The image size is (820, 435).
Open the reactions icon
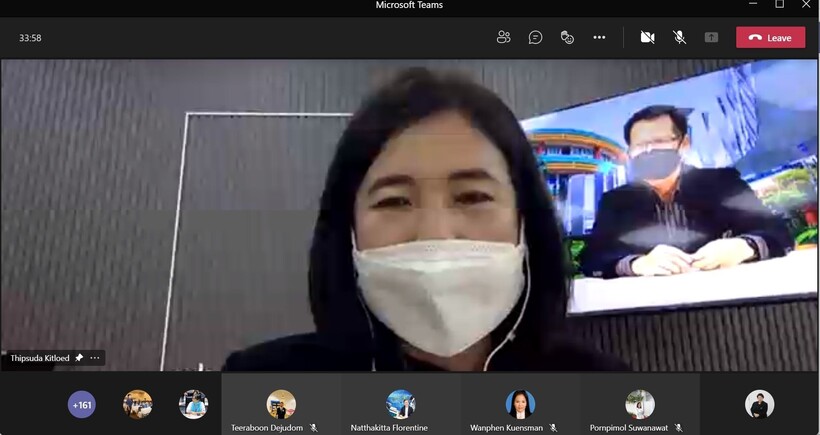(567, 37)
